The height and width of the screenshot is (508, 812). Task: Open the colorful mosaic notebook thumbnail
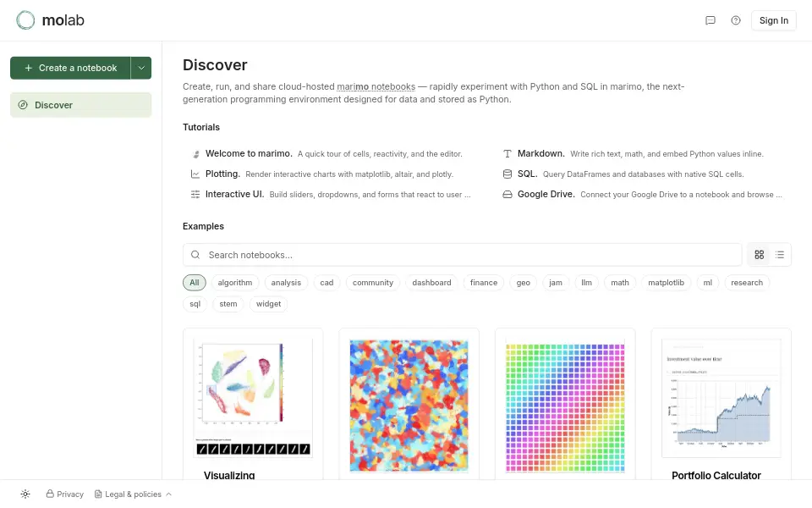tap(409, 406)
